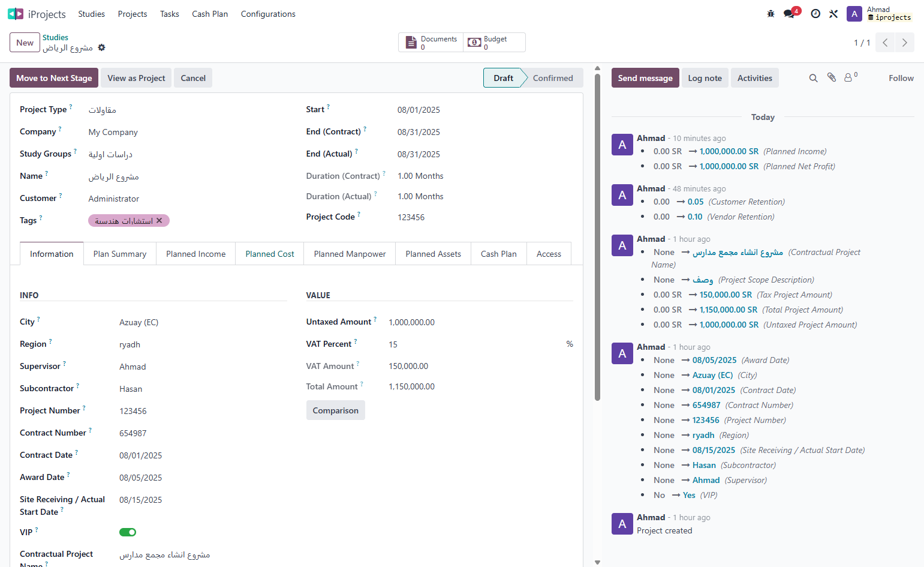The height and width of the screenshot is (567, 924).
Task: Open the Company dropdown field
Action: pos(189,132)
